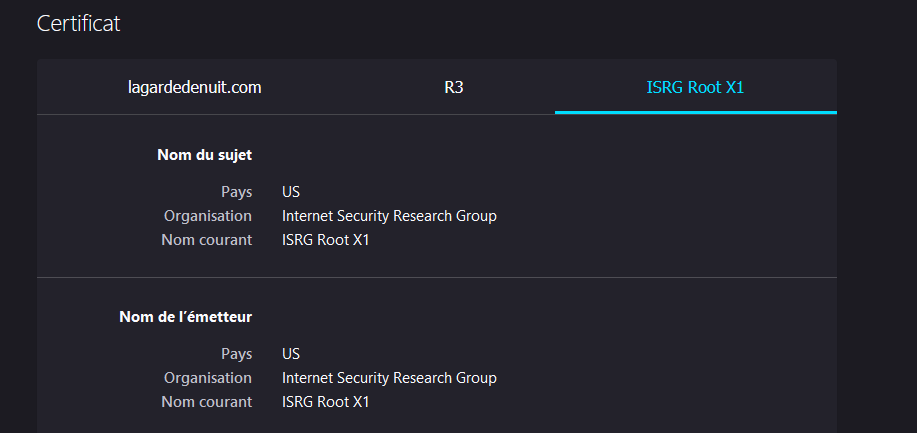Select subject organisation Internet Security Research Group
The image size is (917, 433).
(x=389, y=216)
